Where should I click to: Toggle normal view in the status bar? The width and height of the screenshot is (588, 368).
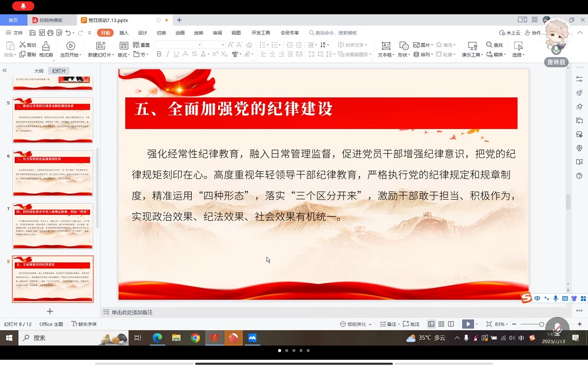click(x=432, y=324)
